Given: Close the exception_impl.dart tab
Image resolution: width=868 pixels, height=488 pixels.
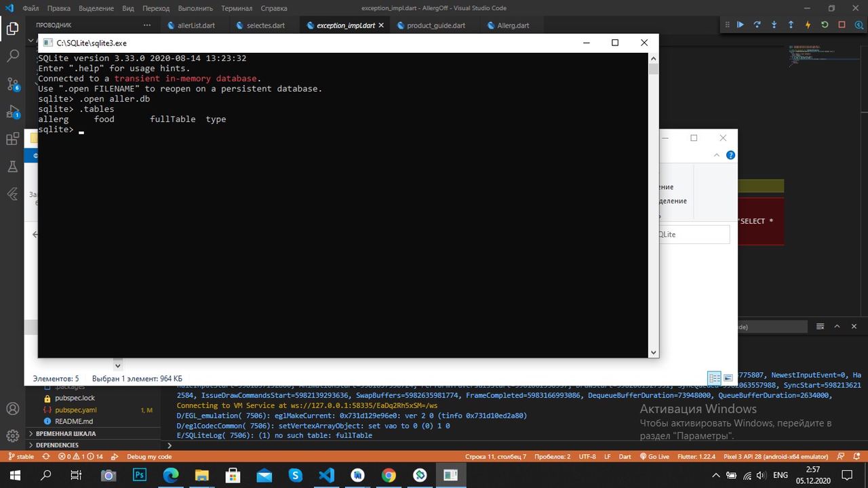Looking at the screenshot, I should 381,25.
